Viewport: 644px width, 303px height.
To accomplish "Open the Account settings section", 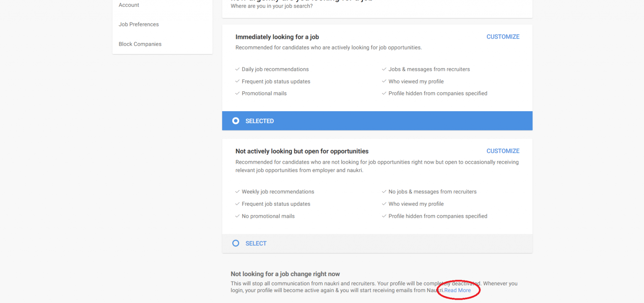I will [129, 5].
